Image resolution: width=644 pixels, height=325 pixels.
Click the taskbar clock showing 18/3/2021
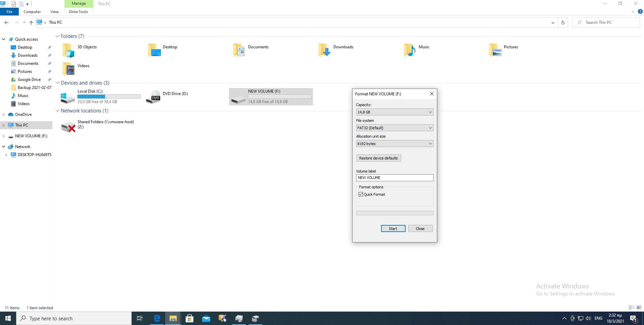pos(615,318)
